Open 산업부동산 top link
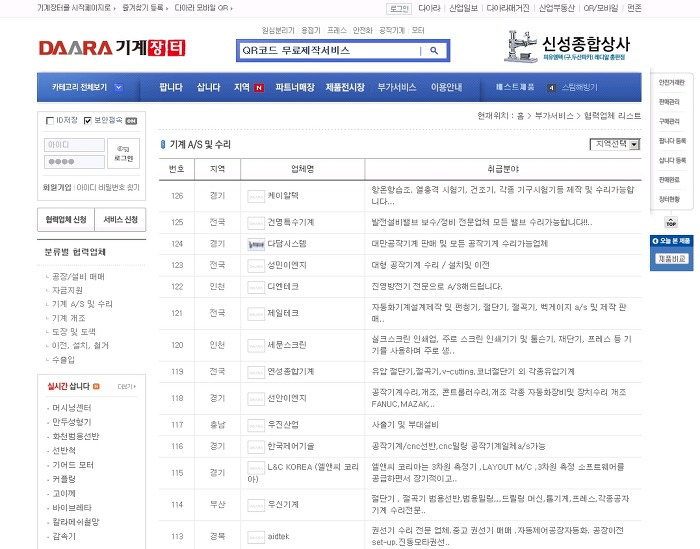 (557, 8)
